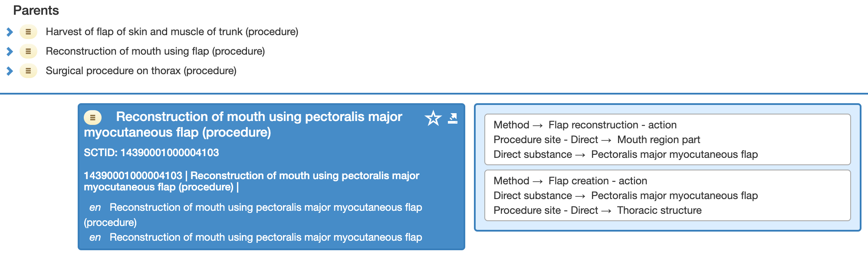Click the icon beside Surgical procedure on thorax
868x255 pixels.
pos(28,71)
